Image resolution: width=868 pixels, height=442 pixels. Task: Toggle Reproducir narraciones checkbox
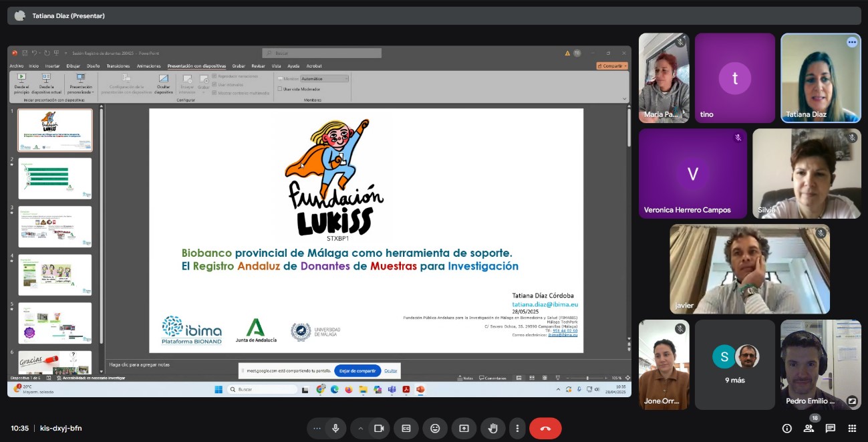coord(214,76)
